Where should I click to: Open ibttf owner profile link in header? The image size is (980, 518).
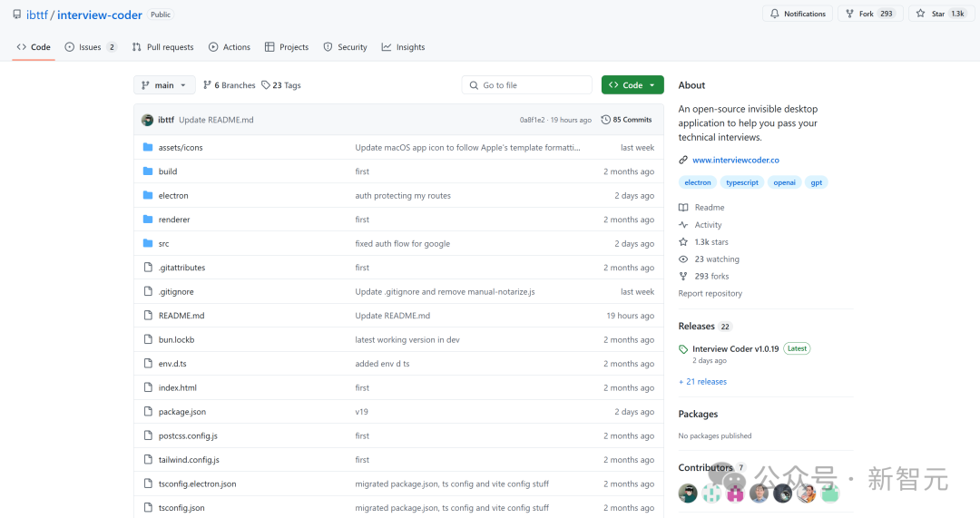click(37, 15)
